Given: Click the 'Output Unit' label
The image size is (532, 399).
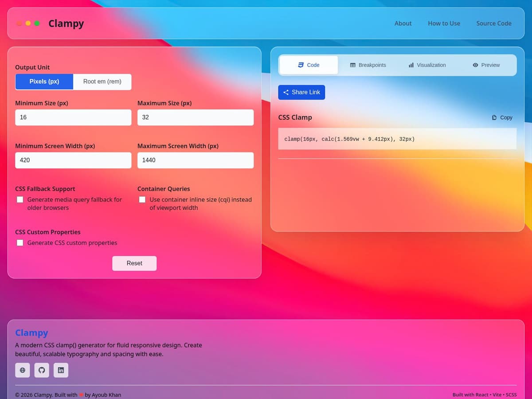Looking at the screenshot, I should coord(32,67).
